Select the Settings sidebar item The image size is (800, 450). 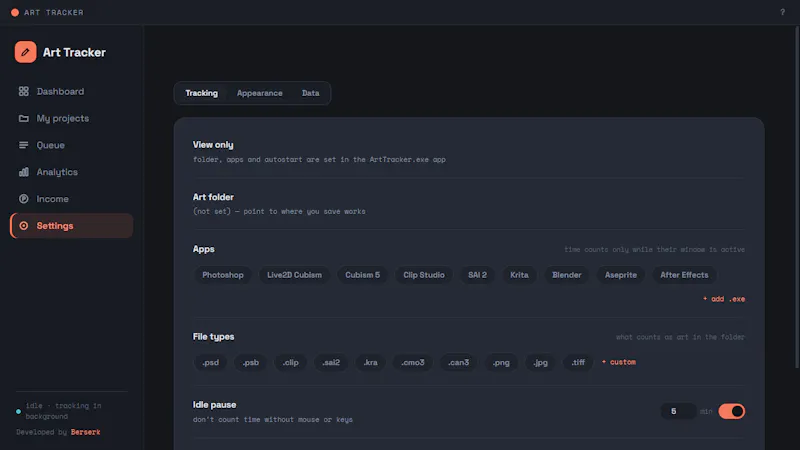pos(71,226)
